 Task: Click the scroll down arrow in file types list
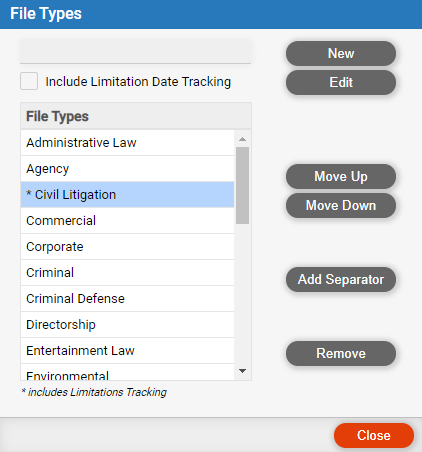coord(243,371)
